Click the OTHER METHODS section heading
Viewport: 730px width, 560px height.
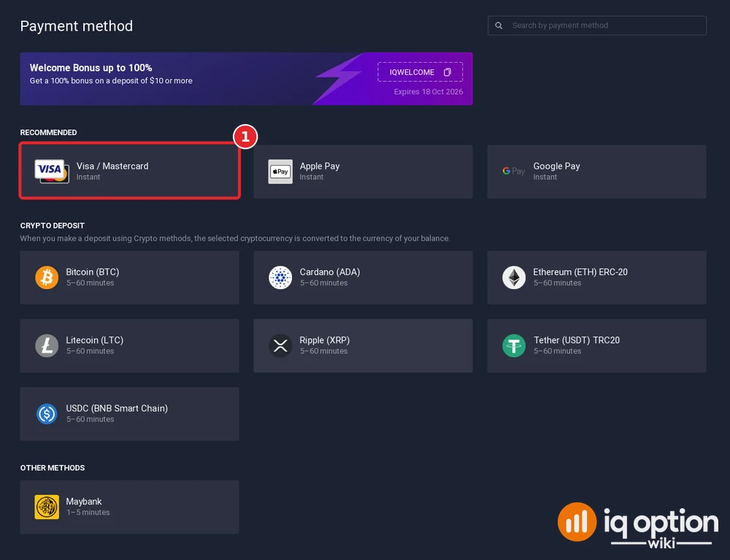tap(52, 468)
